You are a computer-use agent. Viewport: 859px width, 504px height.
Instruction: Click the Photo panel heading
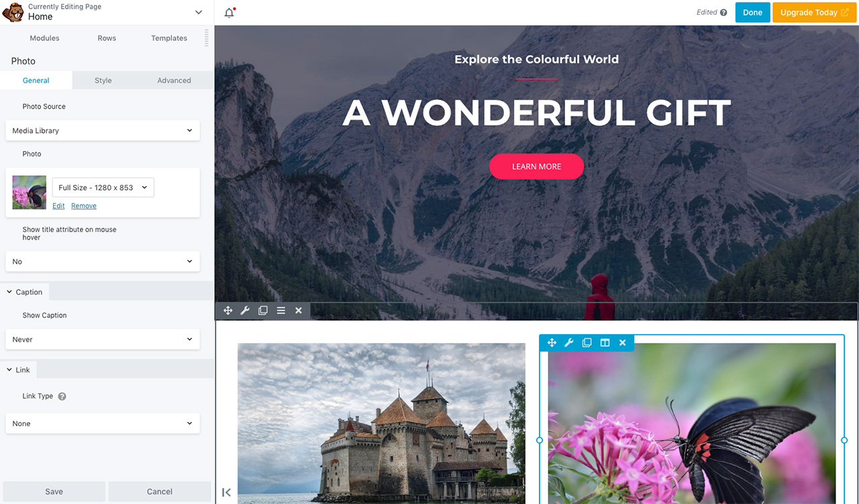click(x=23, y=61)
